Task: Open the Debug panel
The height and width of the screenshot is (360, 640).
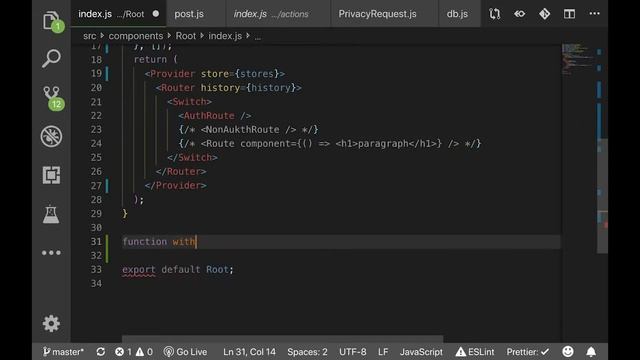Action: click(x=51, y=136)
